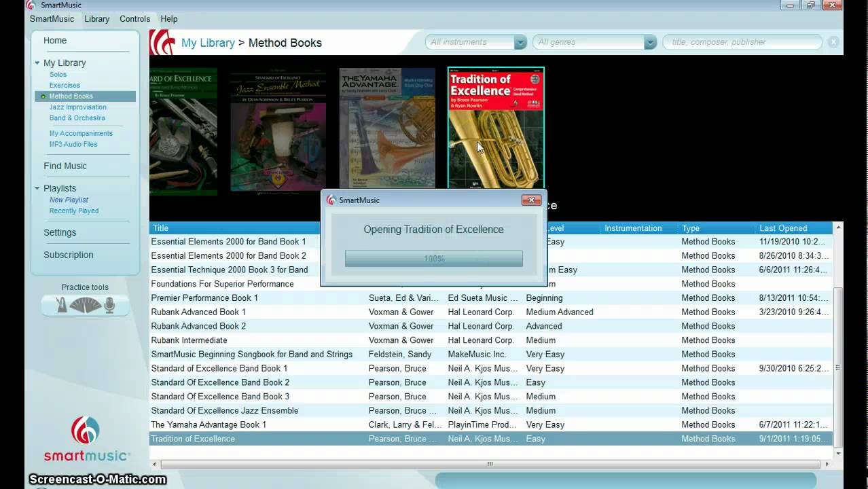Open My Accompaniments
The width and height of the screenshot is (868, 489).
81,134
